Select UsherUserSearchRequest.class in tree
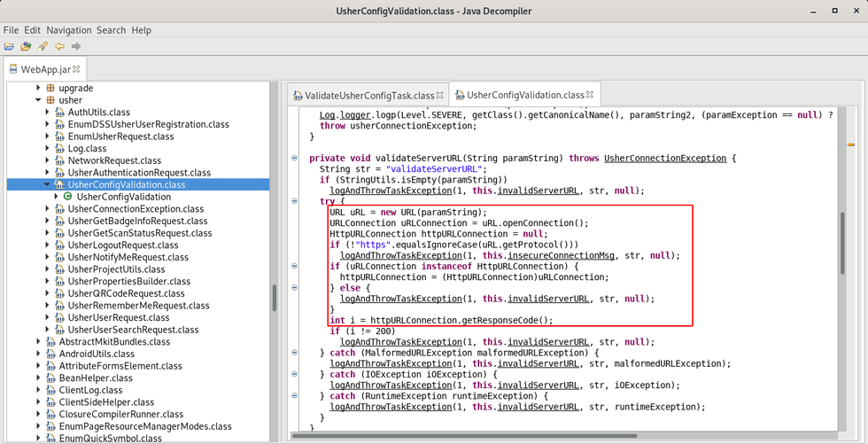 (x=133, y=330)
